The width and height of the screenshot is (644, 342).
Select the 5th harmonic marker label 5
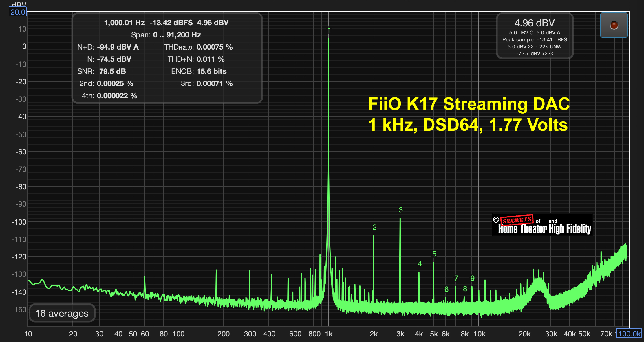(434, 254)
